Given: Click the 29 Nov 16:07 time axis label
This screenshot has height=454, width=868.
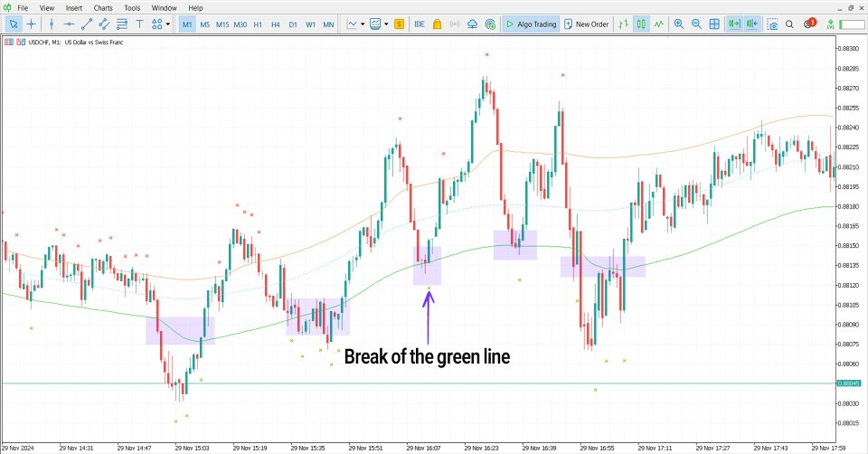Looking at the screenshot, I should tap(423, 448).
